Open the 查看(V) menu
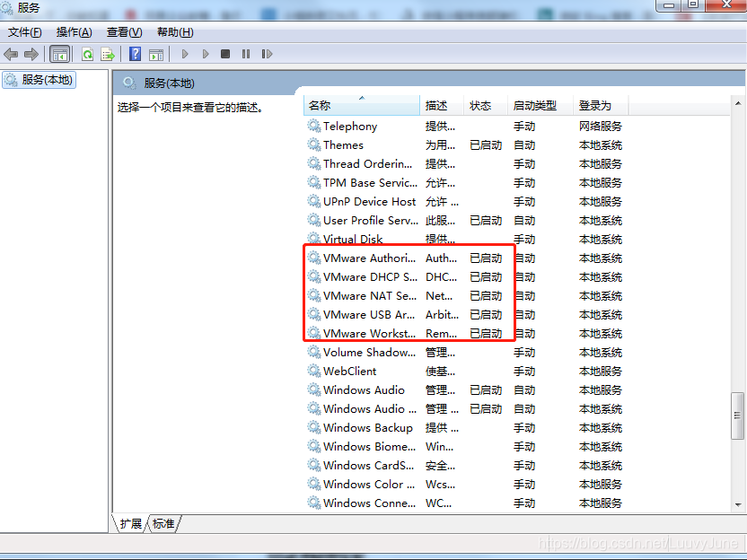 click(x=124, y=32)
